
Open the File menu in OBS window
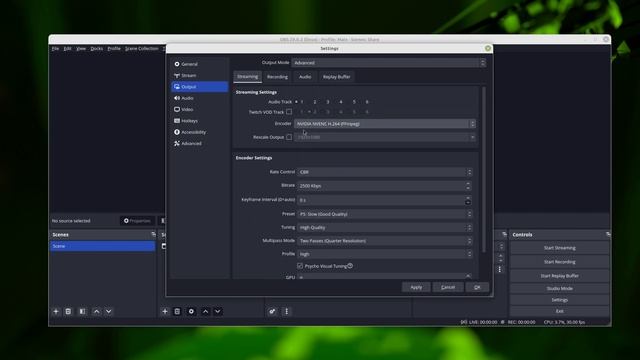click(55, 49)
